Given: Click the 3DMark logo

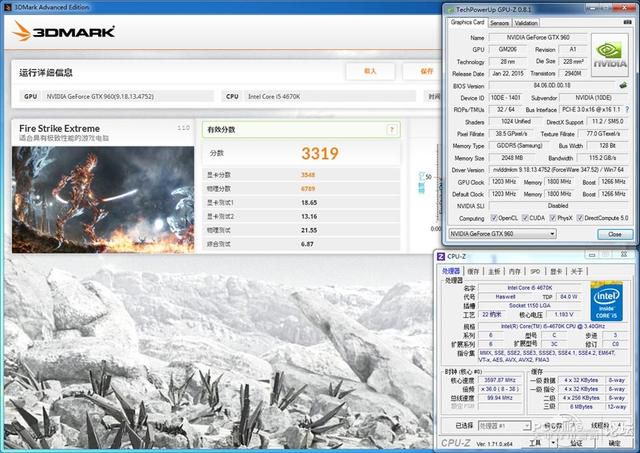Looking at the screenshot, I should [64, 31].
